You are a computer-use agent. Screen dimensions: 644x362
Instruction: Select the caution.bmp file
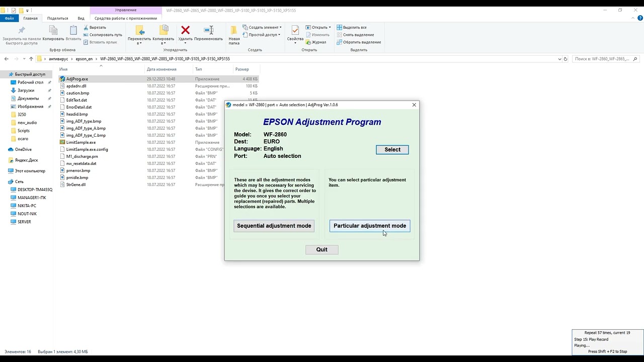point(77,93)
